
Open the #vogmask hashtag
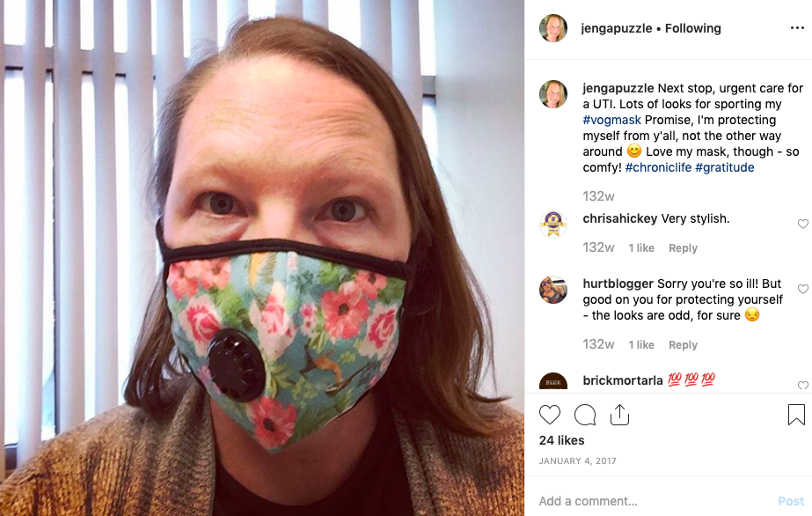click(611, 120)
